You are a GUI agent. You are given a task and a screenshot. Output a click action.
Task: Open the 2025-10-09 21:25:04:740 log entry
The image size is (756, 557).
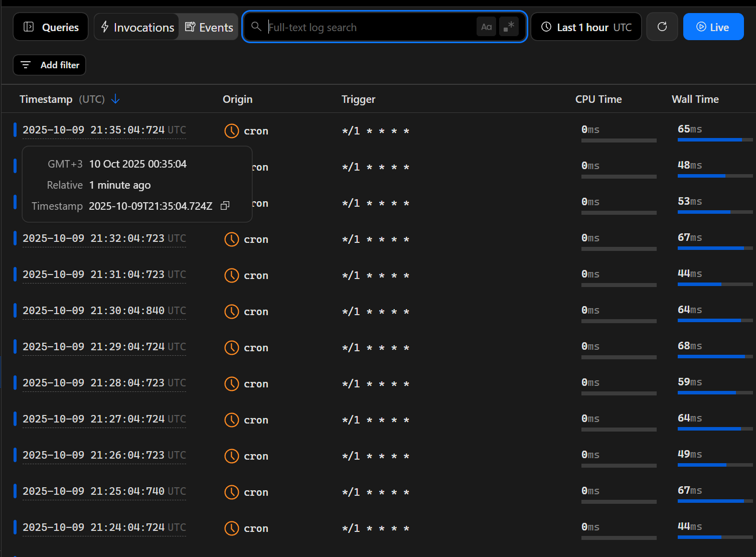point(104,491)
